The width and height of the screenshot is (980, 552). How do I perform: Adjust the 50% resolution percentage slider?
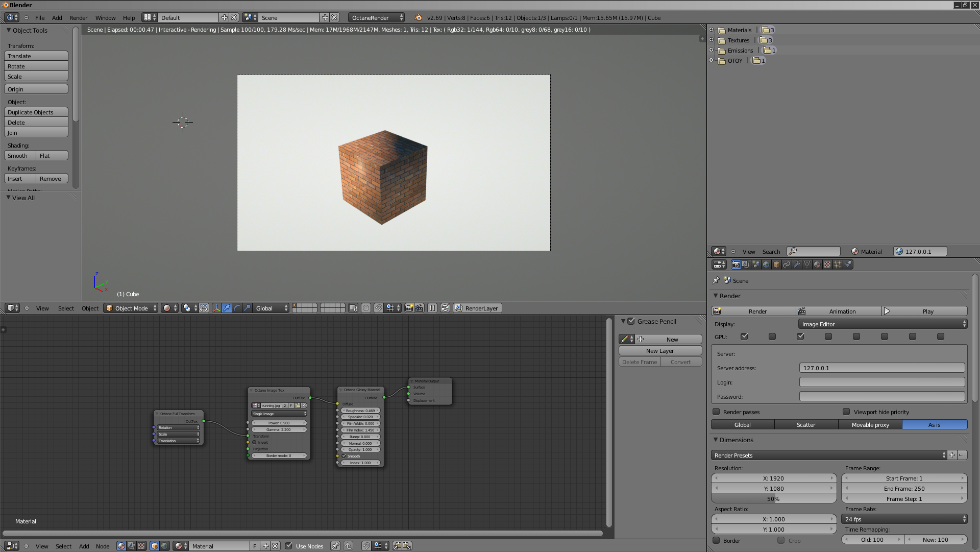click(773, 499)
